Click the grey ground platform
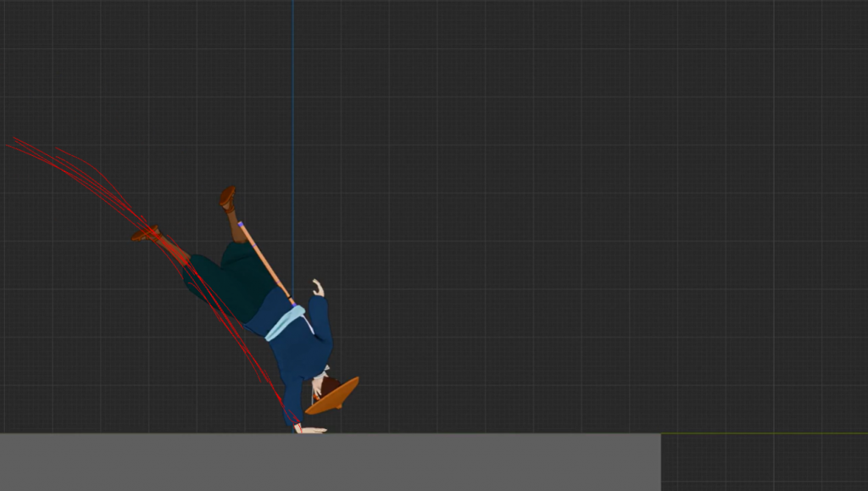Screen dimensions: 868x491 pos(330,462)
